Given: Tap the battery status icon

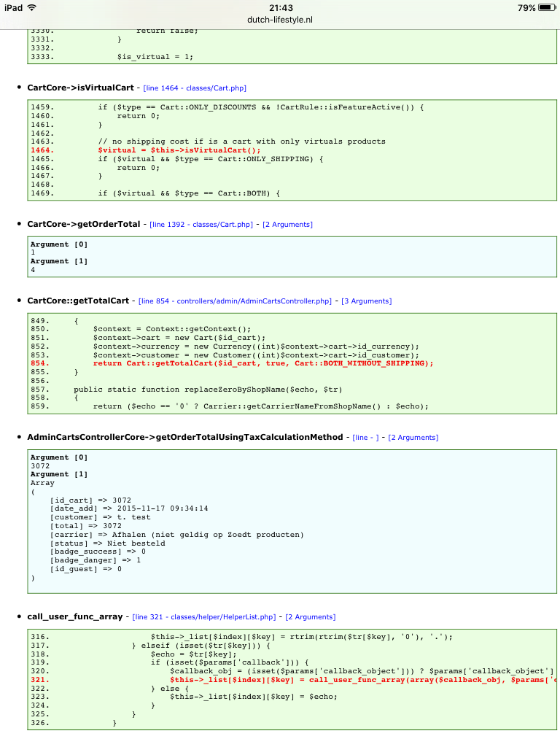Looking at the screenshot, I should coord(547,7).
